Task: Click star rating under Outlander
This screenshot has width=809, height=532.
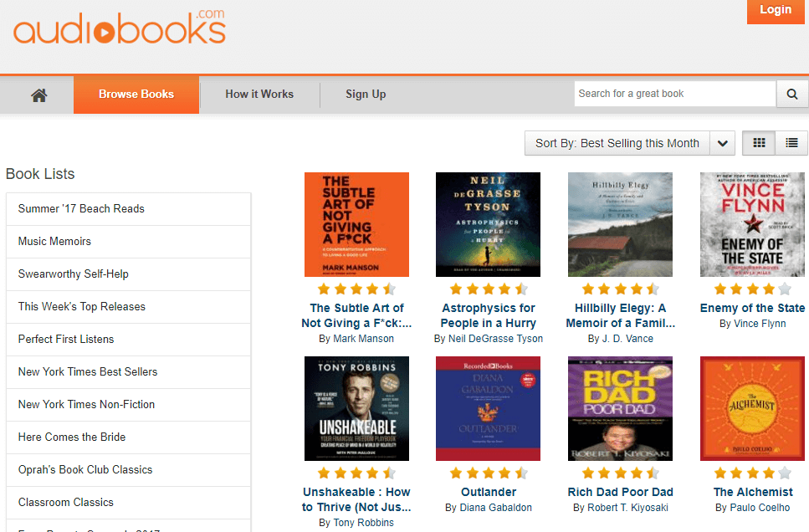Action: pos(488,473)
